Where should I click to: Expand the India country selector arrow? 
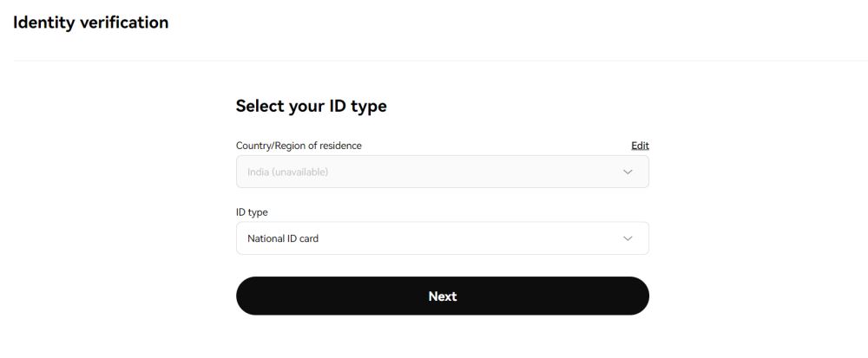coord(628,172)
